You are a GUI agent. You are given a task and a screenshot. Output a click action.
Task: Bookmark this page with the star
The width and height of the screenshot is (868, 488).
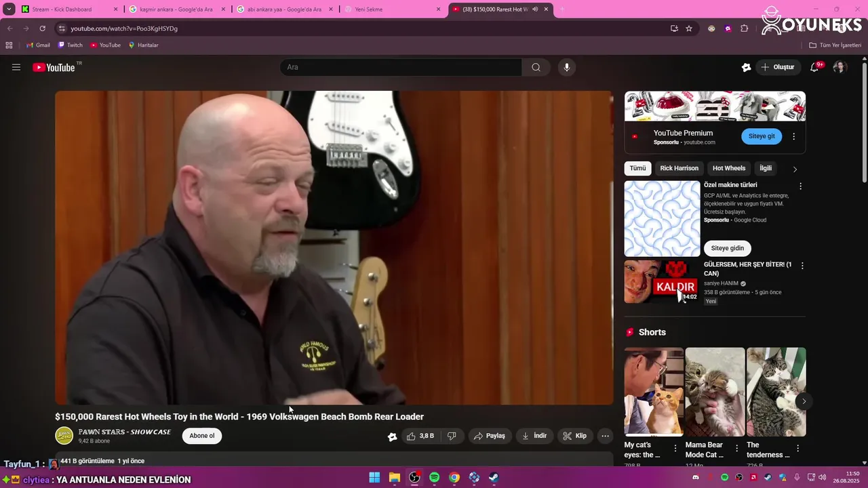[689, 28]
